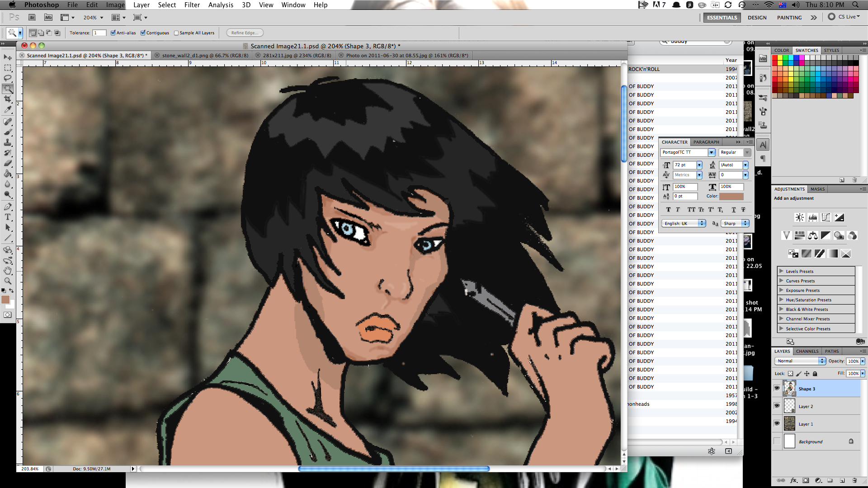Select the Lasso tool
The image size is (868, 488).
pyautogui.click(x=8, y=78)
